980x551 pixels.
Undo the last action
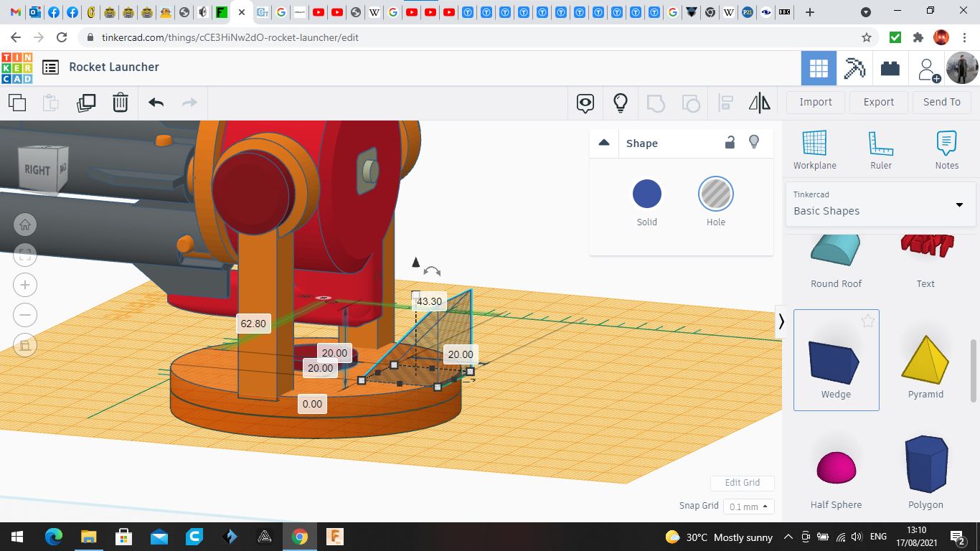coord(156,103)
